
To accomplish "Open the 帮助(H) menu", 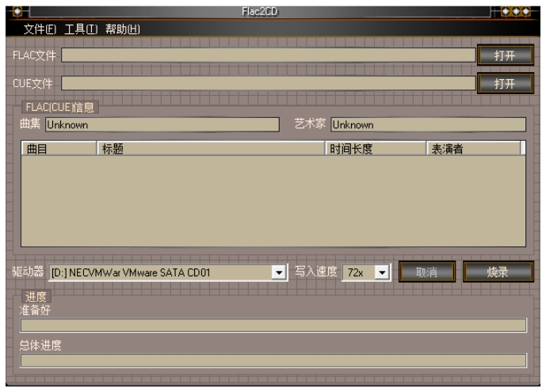I will (123, 29).
